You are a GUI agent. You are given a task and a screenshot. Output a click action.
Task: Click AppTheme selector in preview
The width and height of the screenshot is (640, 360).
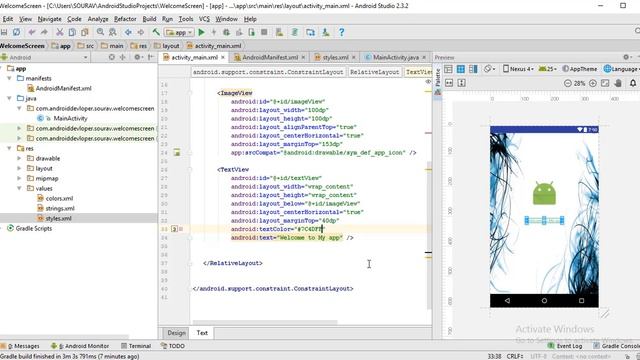point(579,69)
